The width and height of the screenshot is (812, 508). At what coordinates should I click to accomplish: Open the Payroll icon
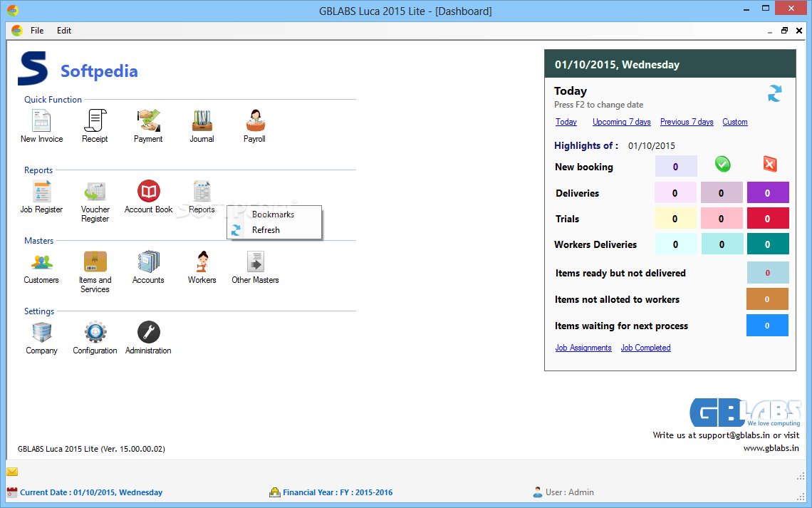pos(255,126)
